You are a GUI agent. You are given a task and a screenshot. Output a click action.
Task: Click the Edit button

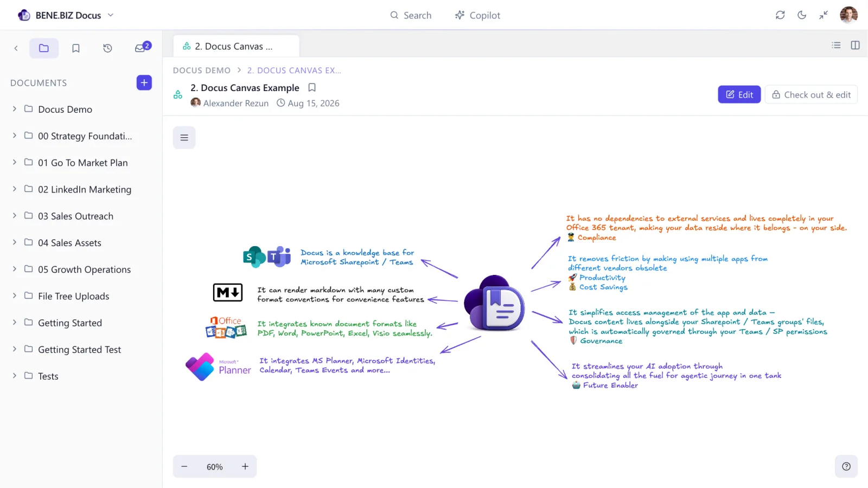click(739, 94)
